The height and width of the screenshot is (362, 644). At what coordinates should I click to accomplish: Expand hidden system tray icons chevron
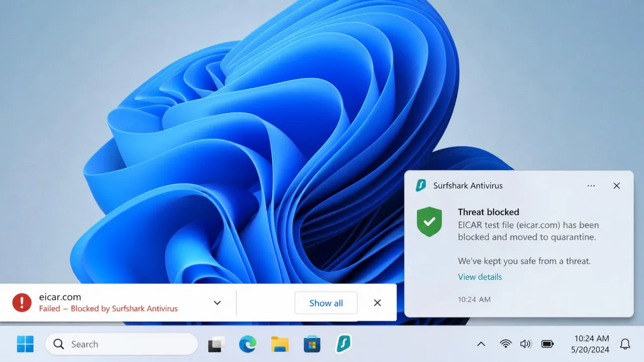click(481, 344)
